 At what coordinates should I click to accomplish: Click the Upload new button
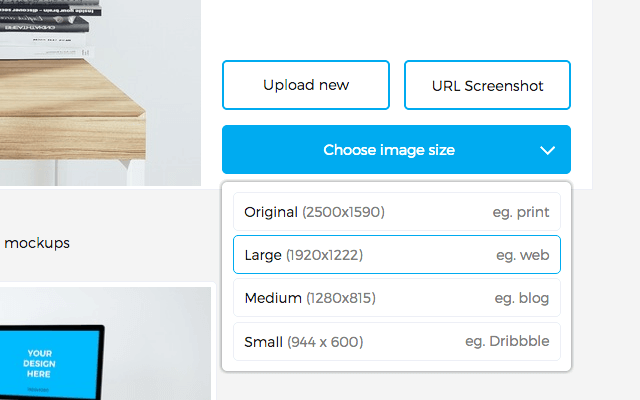point(306,85)
